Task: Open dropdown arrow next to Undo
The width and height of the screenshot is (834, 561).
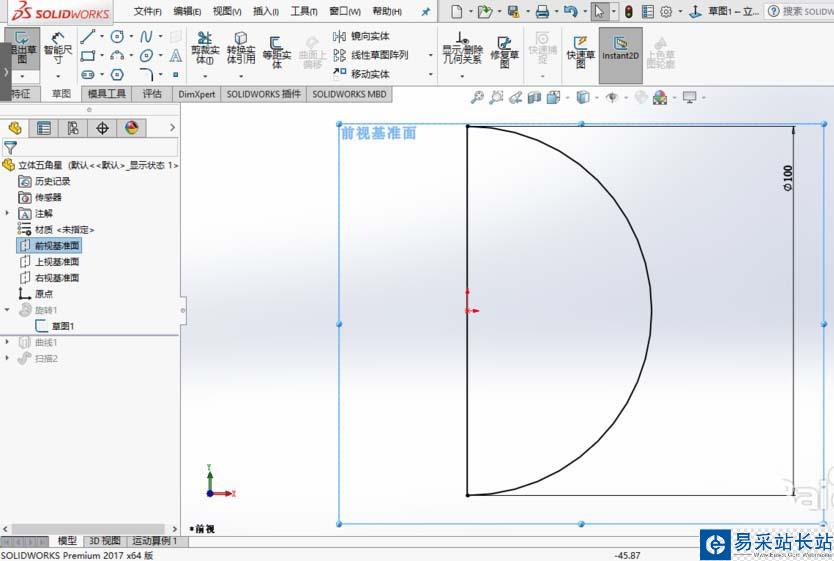Action: pos(585,11)
